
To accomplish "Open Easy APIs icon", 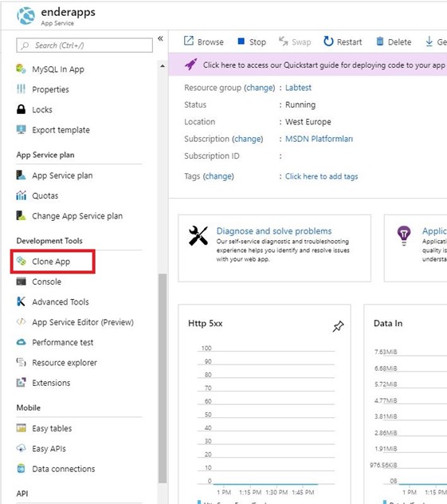I will (x=22, y=448).
